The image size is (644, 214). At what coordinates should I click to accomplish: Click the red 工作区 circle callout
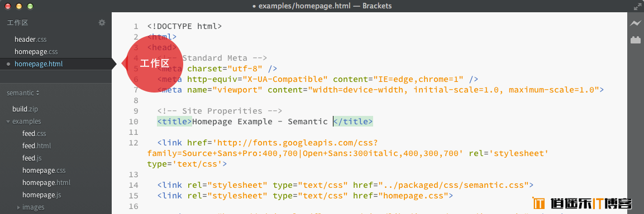coord(154,64)
